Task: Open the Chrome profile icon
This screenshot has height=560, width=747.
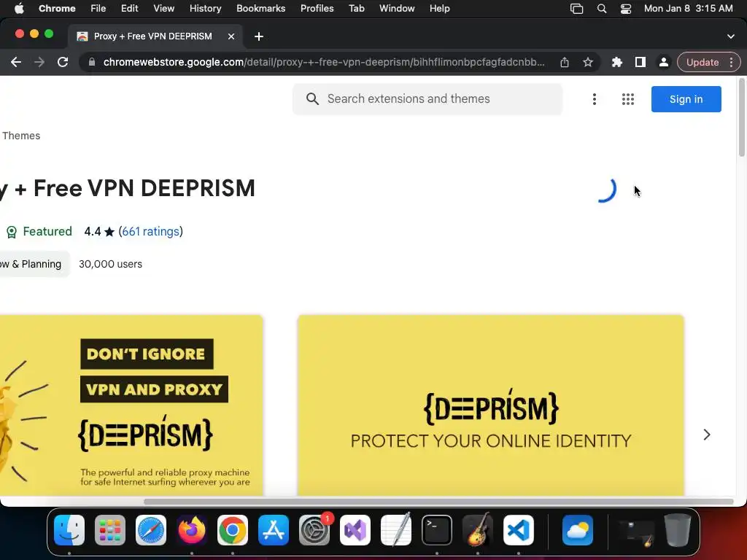Action: [663, 62]
